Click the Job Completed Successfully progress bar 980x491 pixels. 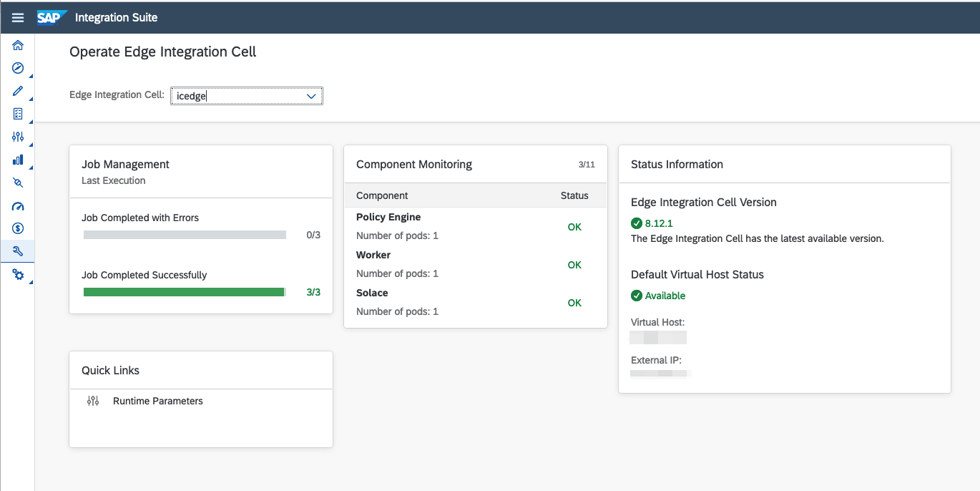(185, 292)
